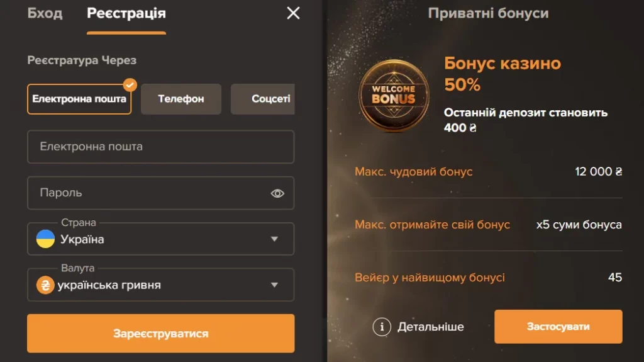Image resolution: width=644 pixels, height=362 pixels.
Task: Click the hryvnia currency coin icon
Action: point(45,285)
